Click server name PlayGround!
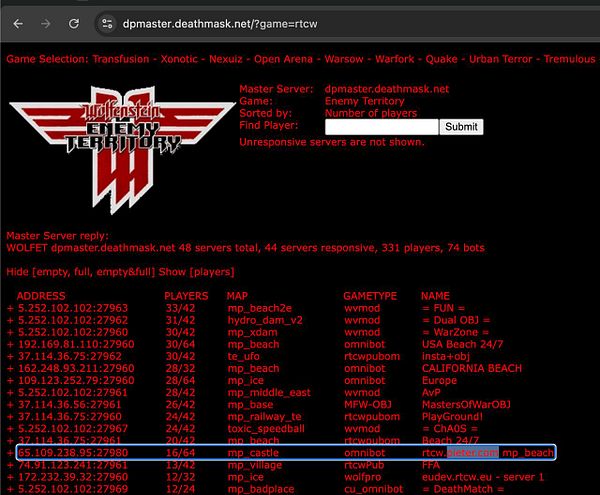600x495 pixels. point(452,417)
